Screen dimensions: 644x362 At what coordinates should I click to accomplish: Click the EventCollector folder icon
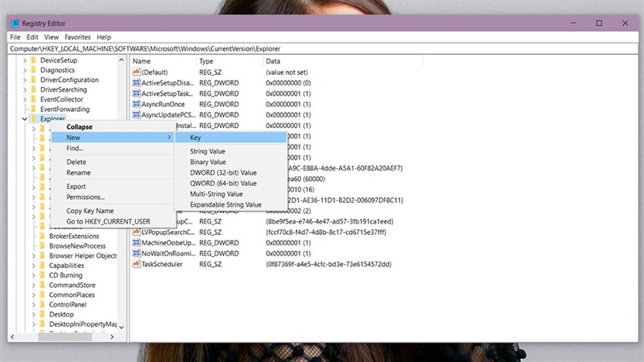point(34,100)
